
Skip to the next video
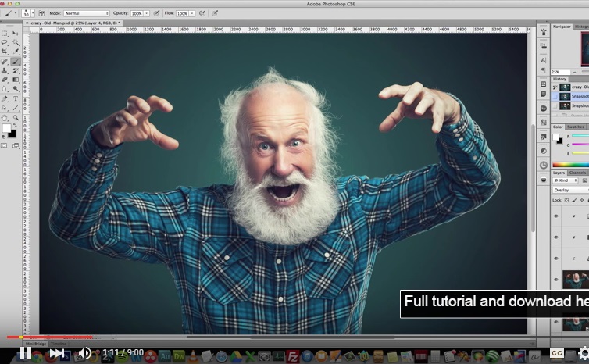point(56,353)
